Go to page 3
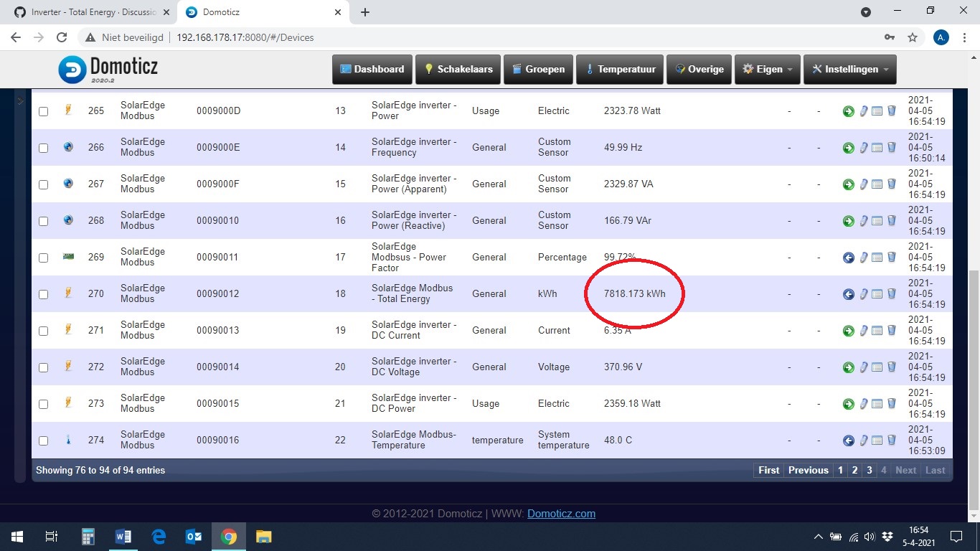The image size is (980, 551). 869,470
